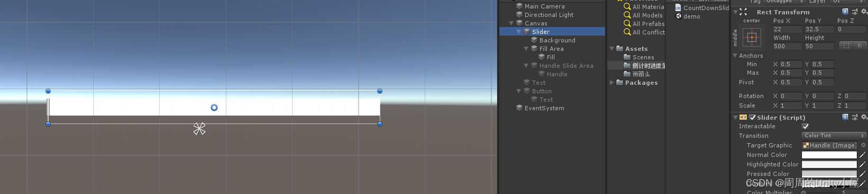
Task: Open Rect Transform help reference icon
Action: tap(845, 12)
